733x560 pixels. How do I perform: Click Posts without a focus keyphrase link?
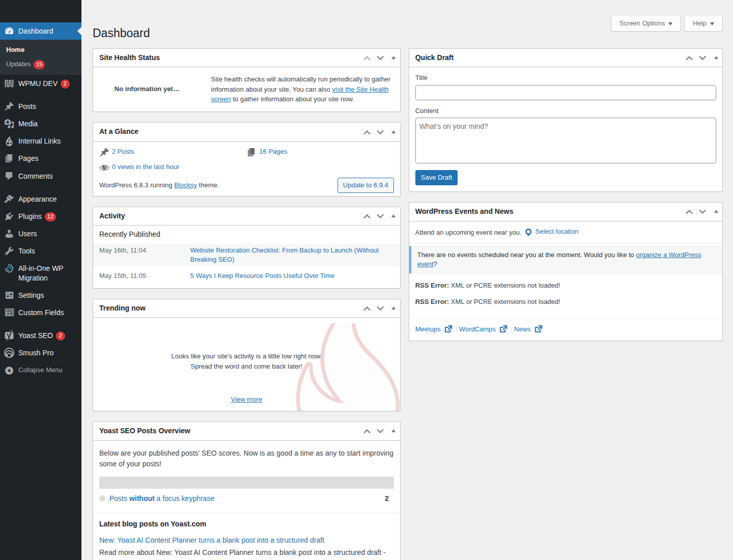click(x=162, y=498)
